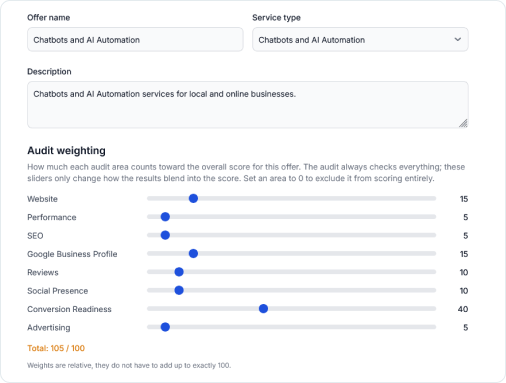Click the Social Presence label
This screenshot has width=506, height=383.
point(58,291)
